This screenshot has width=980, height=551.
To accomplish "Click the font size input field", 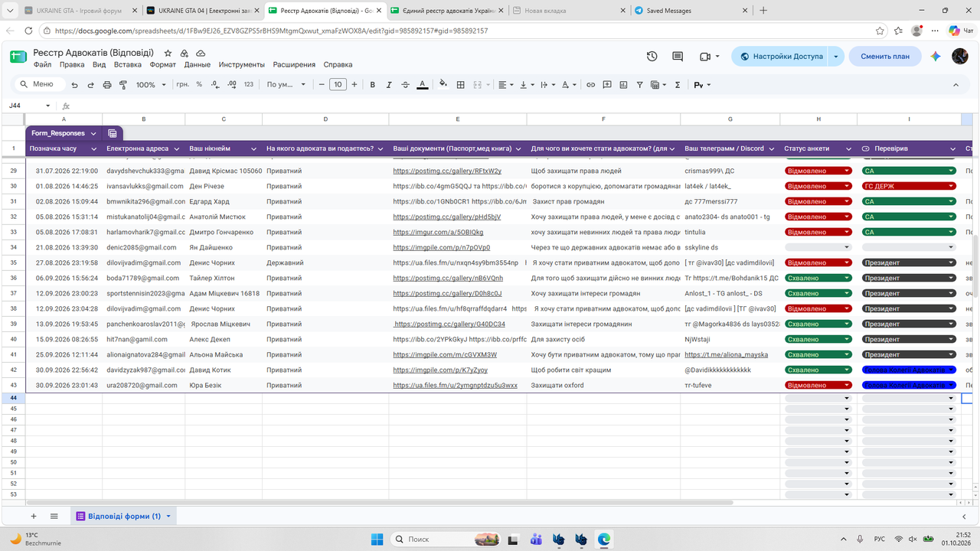I will (x=338, y=85).
